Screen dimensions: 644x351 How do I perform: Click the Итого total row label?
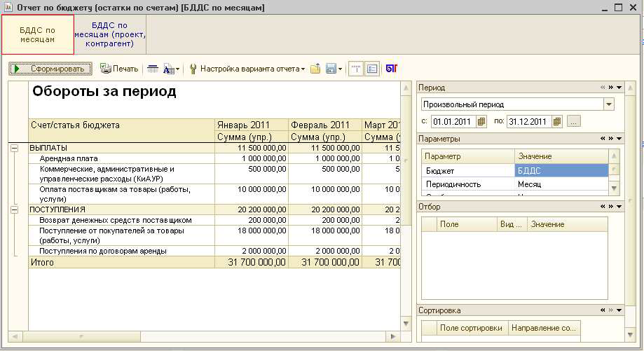[x=42, y=262]
